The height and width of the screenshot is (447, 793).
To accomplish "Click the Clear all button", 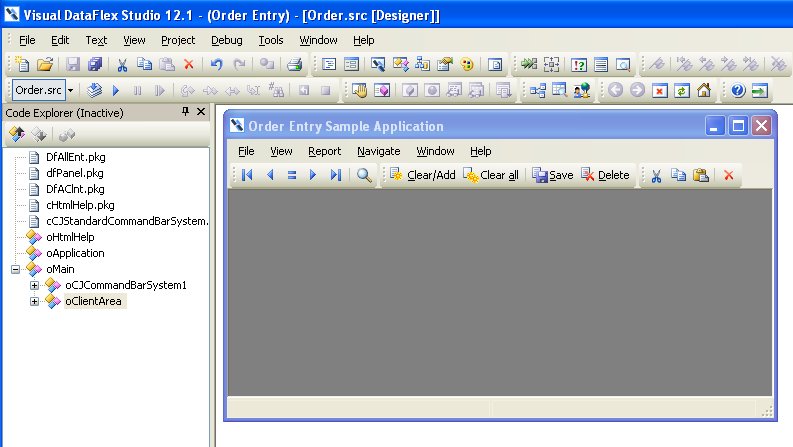I will [491, 175].
